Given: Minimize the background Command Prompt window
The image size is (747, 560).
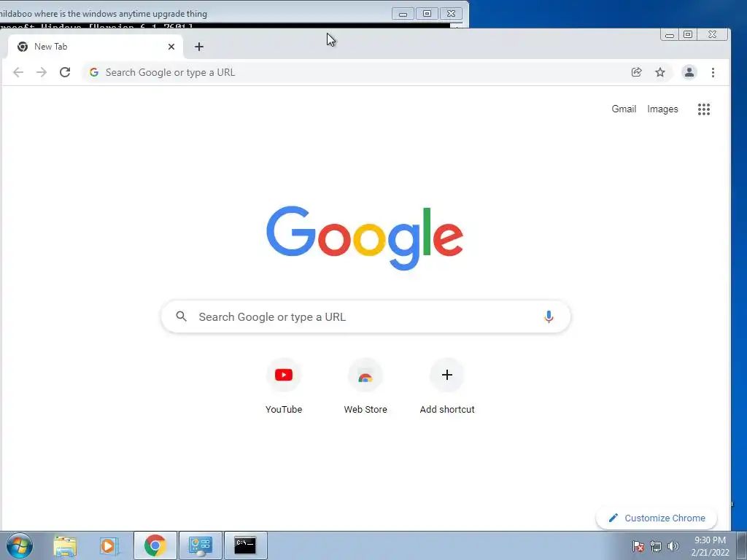Looking at the screenshot, I should click(x=403, y=14).
